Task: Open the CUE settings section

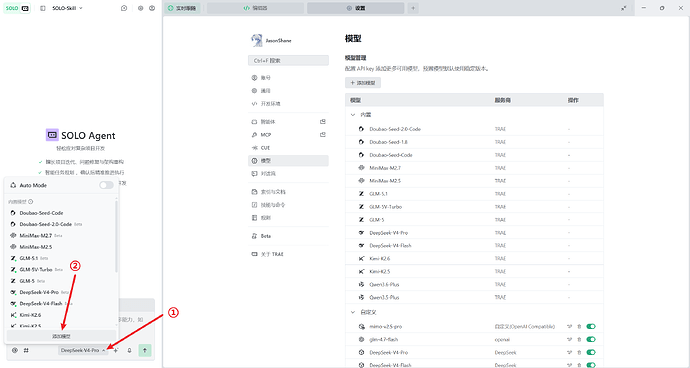Action: 288,148
